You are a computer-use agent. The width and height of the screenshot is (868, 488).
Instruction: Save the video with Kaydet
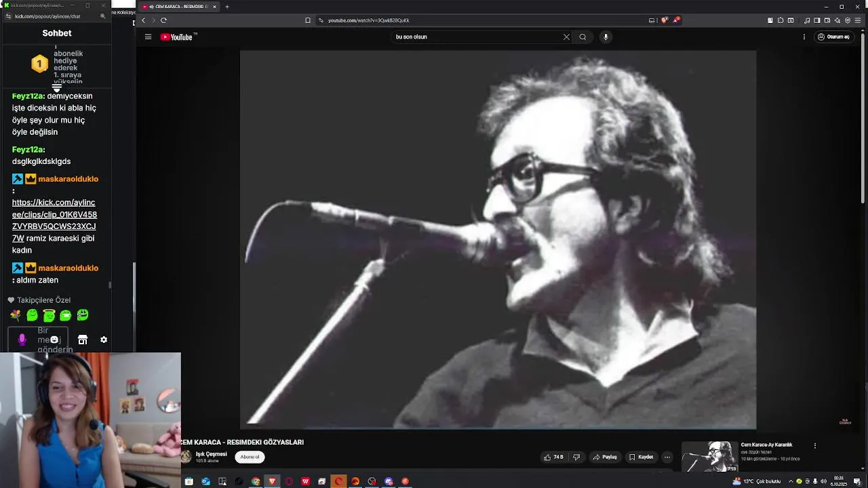click(641, 457)
